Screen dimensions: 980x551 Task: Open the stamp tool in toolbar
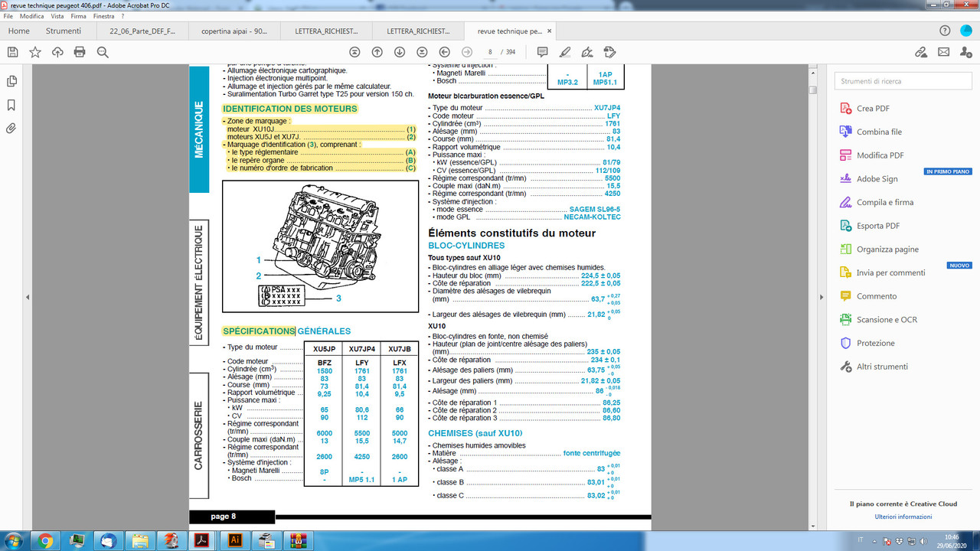tap(609, 52)
